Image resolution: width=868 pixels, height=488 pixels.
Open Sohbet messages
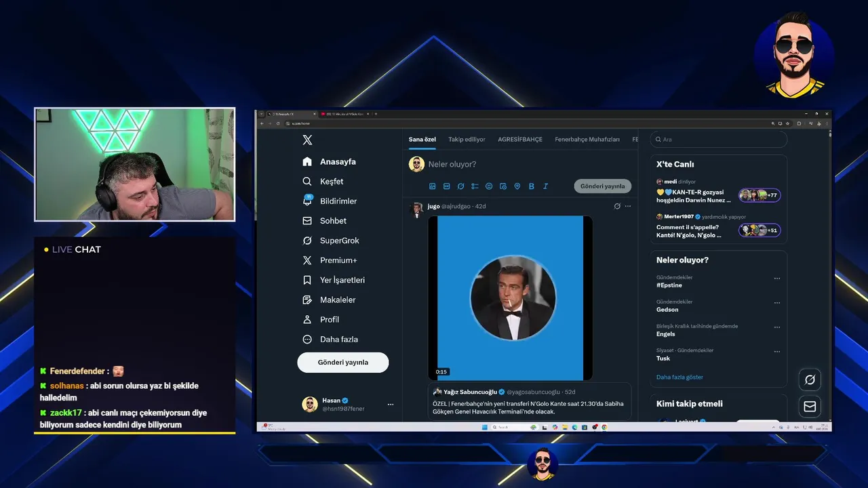click(x=325, y=221)
